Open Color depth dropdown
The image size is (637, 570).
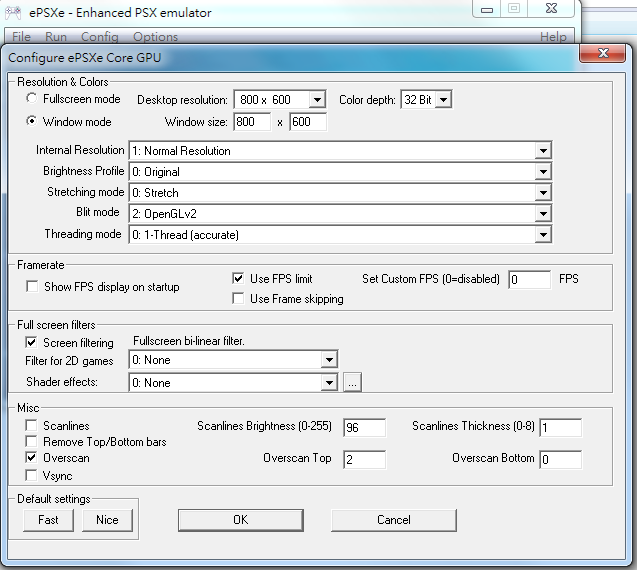coord(443,100)
